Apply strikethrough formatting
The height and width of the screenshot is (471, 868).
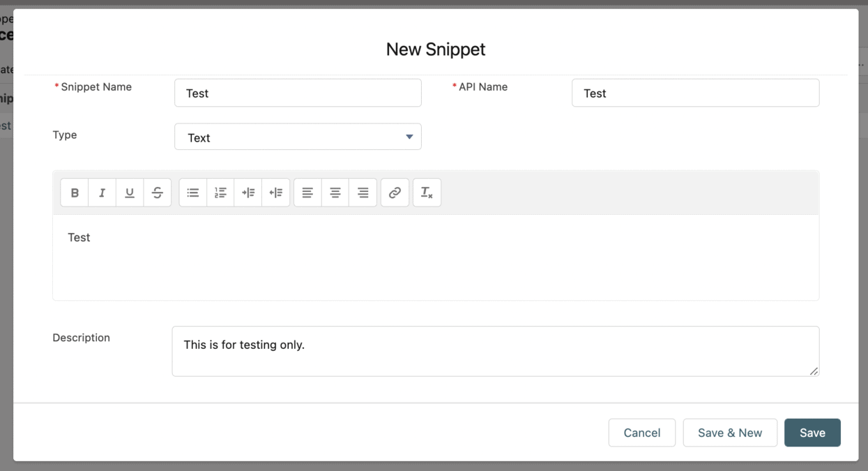pyautogui.click(x=158, y=193)
